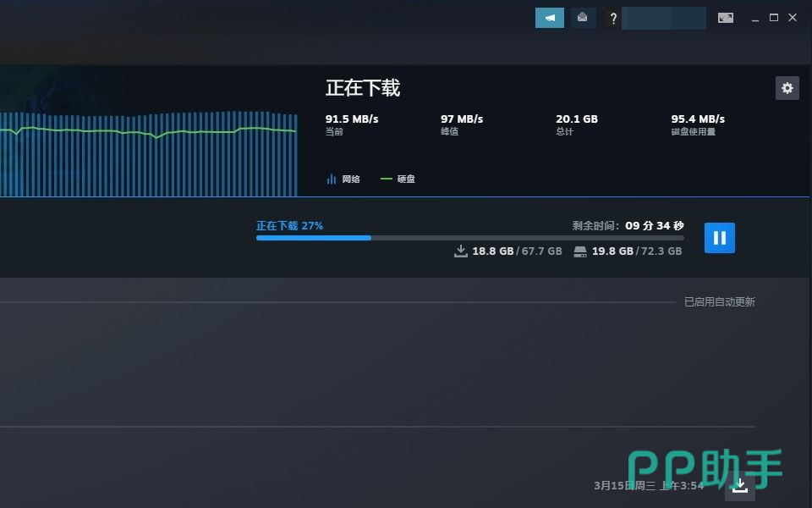The width and height of the screenshot is (812, 508).
Task: Open the announcements megaphone icon
Action: [x=550, y=18]
